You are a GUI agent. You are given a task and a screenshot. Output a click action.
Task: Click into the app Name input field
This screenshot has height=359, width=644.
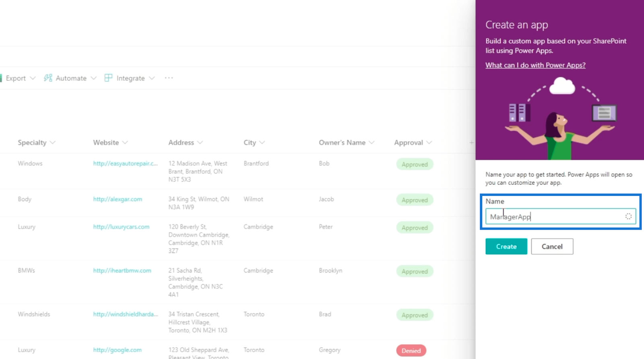pyautogui.click(x=560, y=216)
